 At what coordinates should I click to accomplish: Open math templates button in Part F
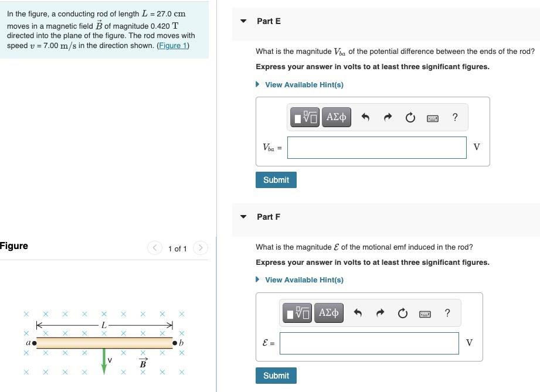297,313
